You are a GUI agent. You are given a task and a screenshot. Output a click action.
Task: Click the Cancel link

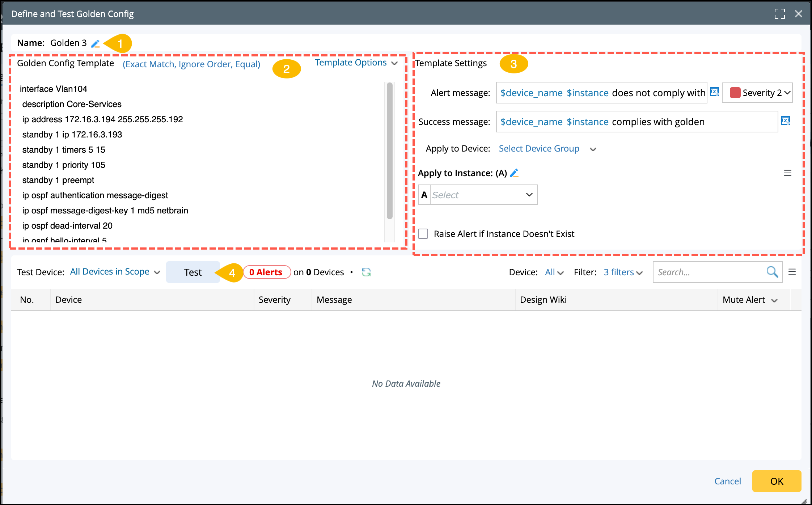(727, 481)
